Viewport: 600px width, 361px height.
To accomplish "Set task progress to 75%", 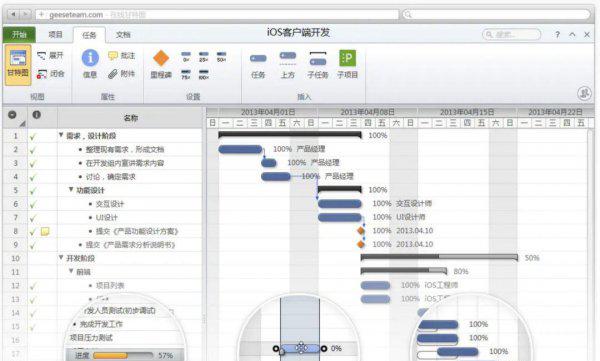I will 186,74.
